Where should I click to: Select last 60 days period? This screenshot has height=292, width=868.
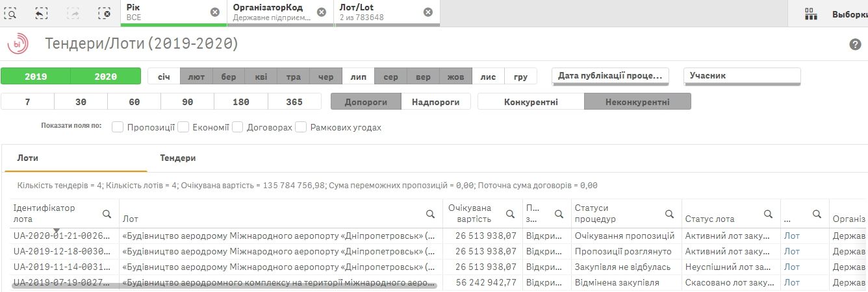point(134,102)
